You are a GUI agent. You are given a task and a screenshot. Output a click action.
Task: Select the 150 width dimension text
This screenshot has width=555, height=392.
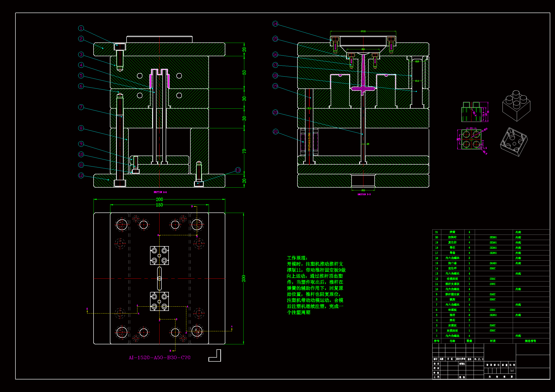click(159, 205)
